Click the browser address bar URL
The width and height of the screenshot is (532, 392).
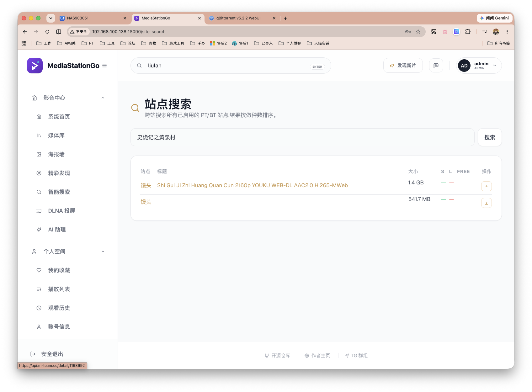[x=129, y=32]
